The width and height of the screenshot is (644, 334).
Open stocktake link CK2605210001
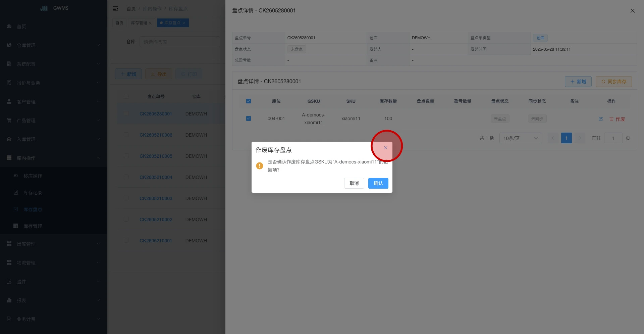pyautogui.click(x=156, y=241)
